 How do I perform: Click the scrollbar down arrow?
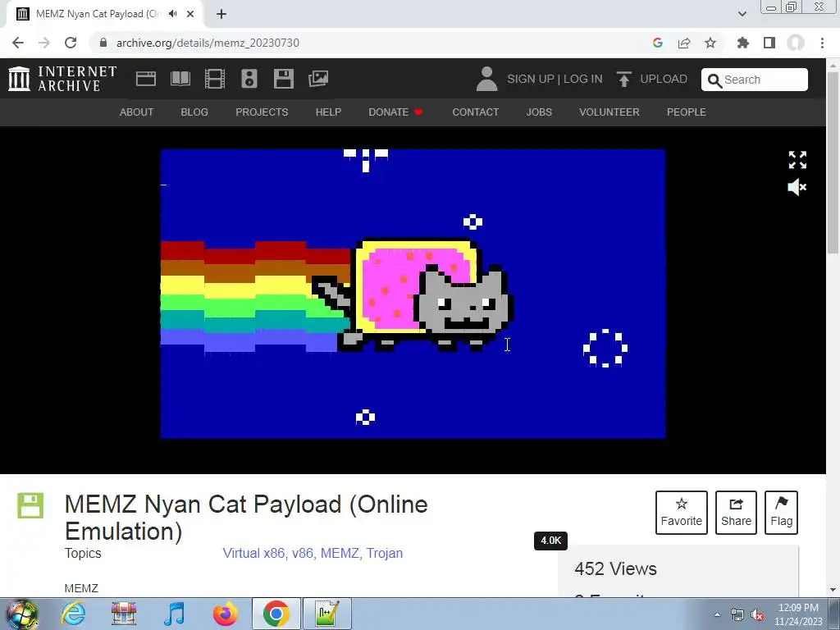point(833,590)
